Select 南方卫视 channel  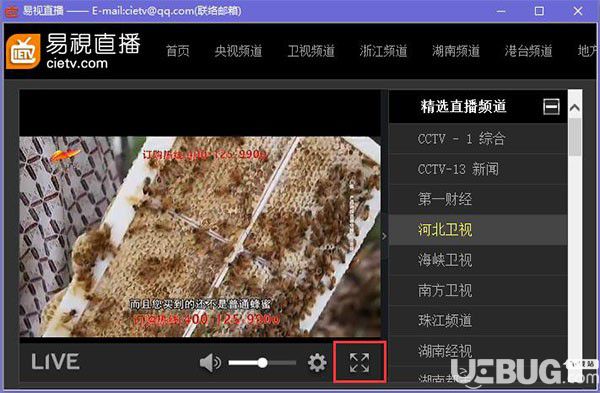(478, 290)
